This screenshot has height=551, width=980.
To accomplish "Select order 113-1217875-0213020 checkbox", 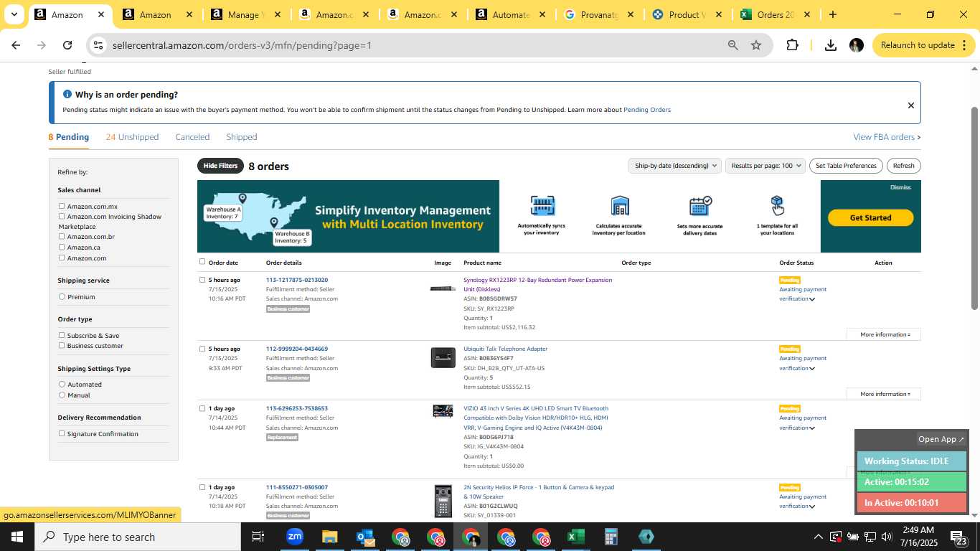I will [202, 280].
